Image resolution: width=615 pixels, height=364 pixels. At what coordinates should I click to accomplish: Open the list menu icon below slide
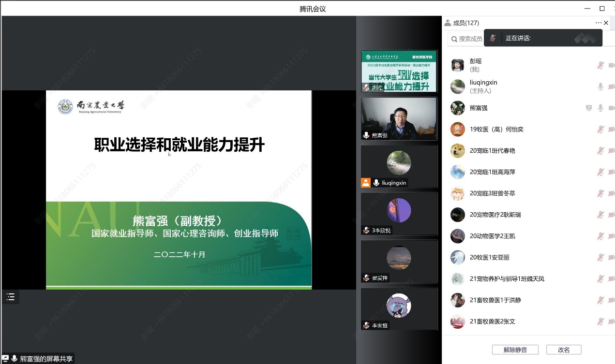[11, 297]
